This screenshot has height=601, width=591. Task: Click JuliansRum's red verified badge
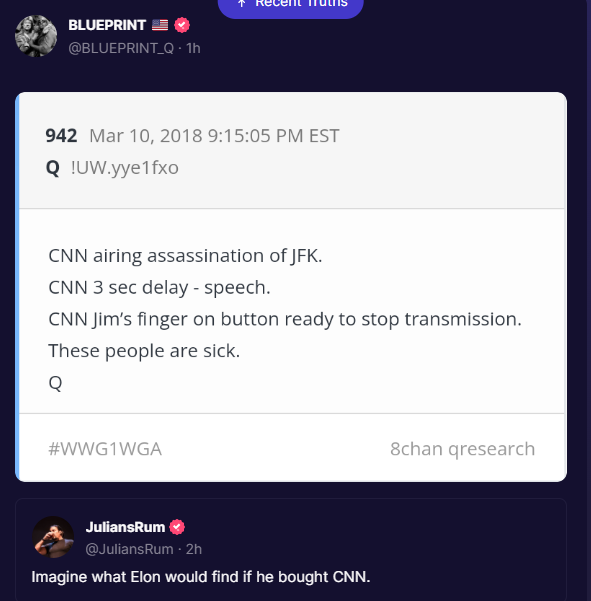point(177,527)
